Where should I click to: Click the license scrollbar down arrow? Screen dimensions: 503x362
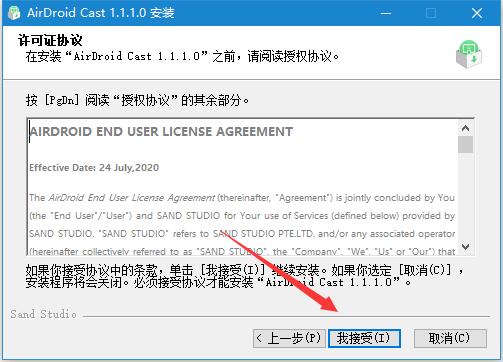(x=465, y=247)
